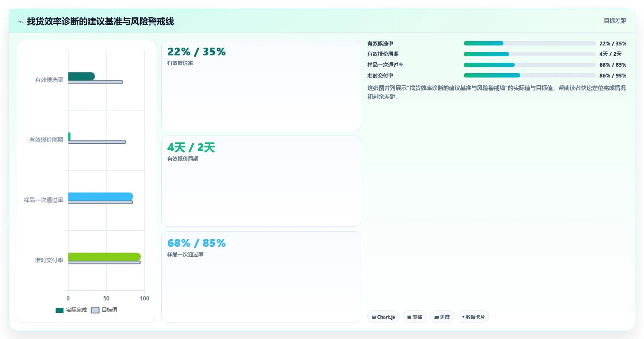Click the 有效候选率 y-axis label in the chart
The width and height of the screenshot is (644, 339).
pos(49,80)
